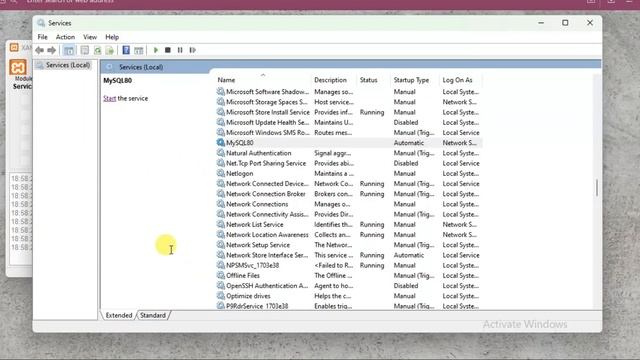Click the Refresh toolbar icon
Viewport: 640px width, 360px height.
click(97, 50)
